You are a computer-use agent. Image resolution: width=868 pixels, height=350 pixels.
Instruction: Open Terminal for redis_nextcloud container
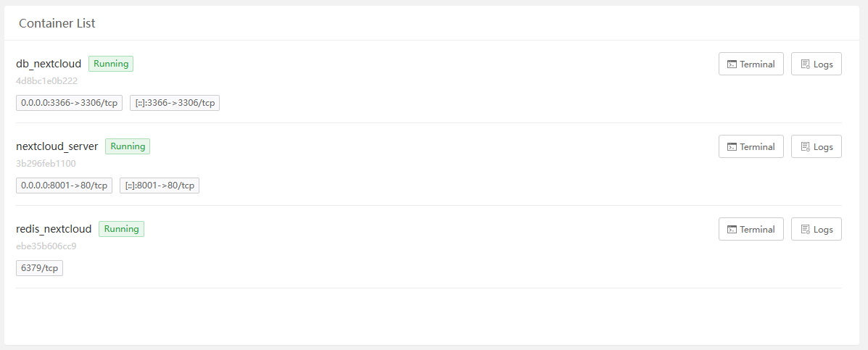(751, 229)
